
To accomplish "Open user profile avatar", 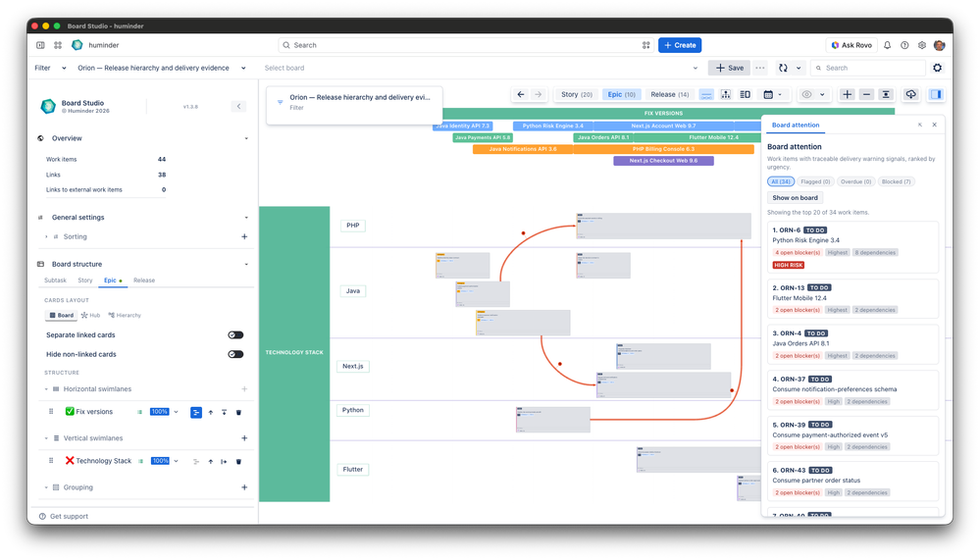I will (x=939, y=45).
